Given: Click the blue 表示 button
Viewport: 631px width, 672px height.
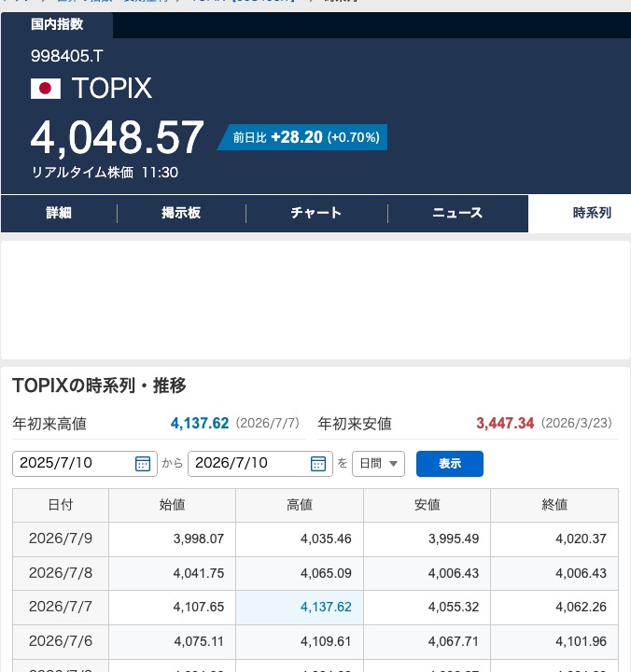Looking at the screenshot, I should (450, 464).
